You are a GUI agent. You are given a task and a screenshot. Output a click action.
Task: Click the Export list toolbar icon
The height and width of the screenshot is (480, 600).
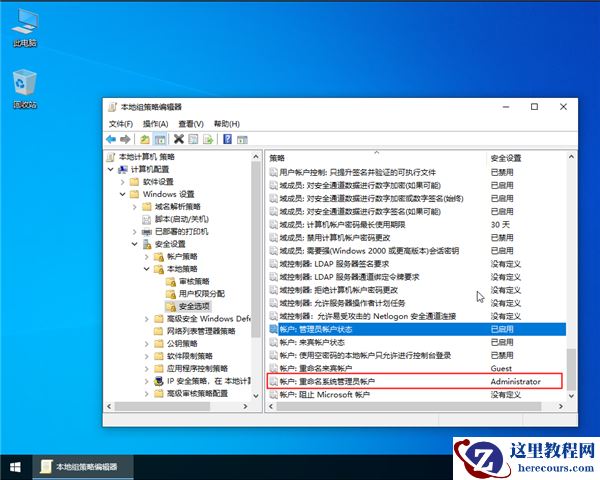click(208, 139)
